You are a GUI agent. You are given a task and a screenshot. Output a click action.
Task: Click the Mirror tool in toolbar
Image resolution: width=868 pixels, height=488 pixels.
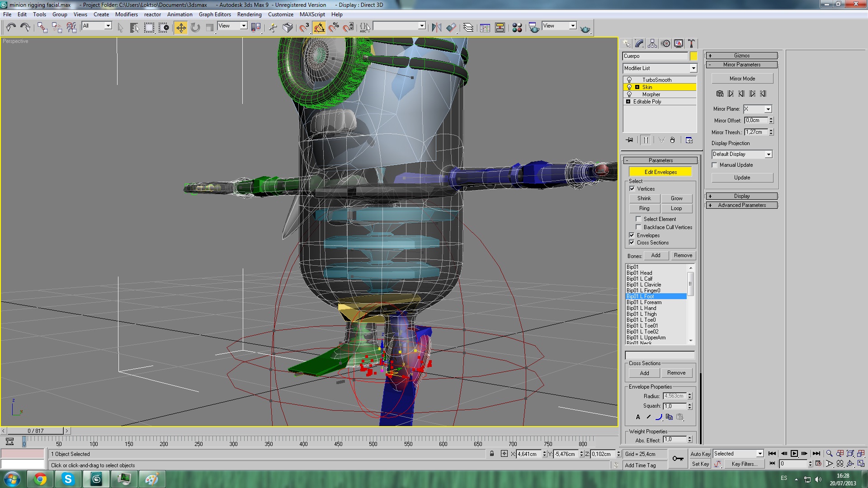coord(436,28)
